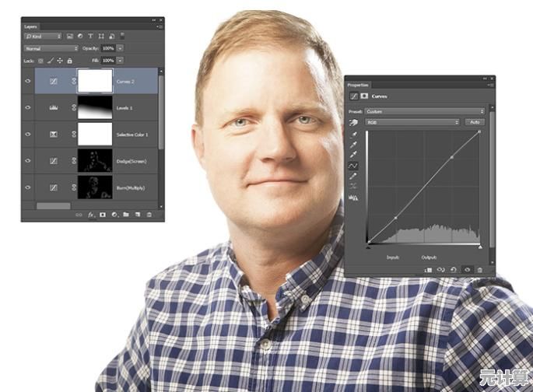Select edit points curve mode

point(353,166)
